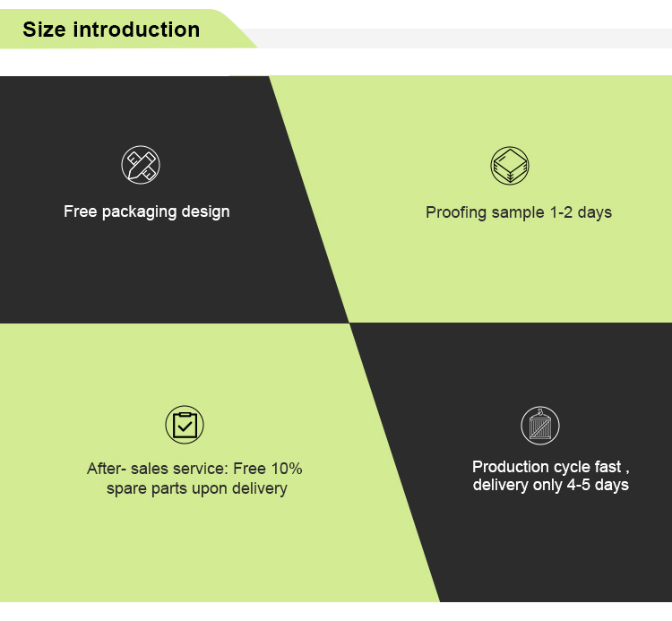Click the clipboard checkmark icon
Viewport: 672px width, 621px height.
click(185, 424)
